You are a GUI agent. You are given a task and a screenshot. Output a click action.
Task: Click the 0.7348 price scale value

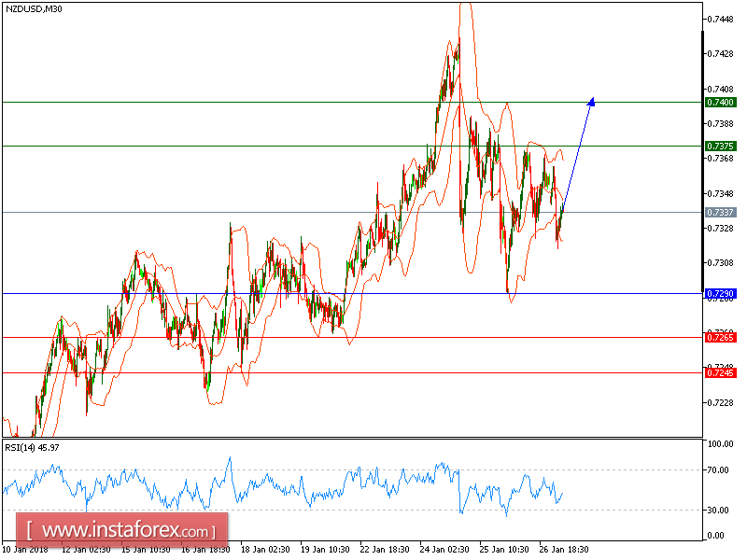point(720,194)
